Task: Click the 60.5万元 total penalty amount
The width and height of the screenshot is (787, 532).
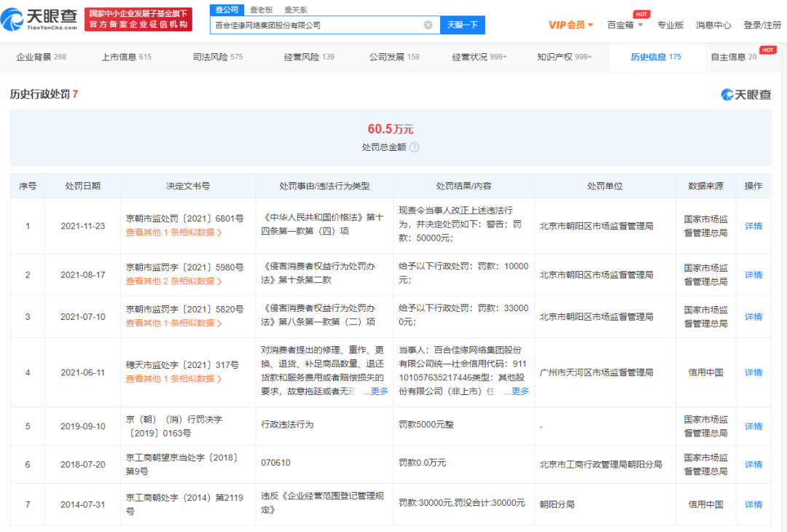Action: pos(391,129)
